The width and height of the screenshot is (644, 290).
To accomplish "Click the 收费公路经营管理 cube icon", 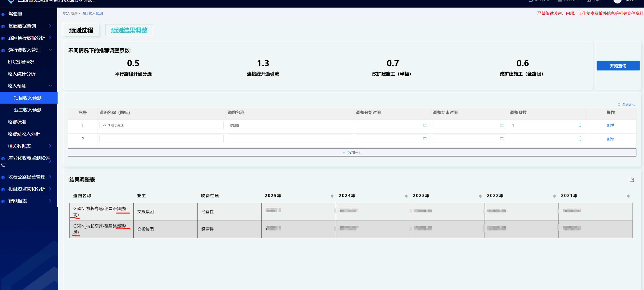I will click(x=3, y=177).
